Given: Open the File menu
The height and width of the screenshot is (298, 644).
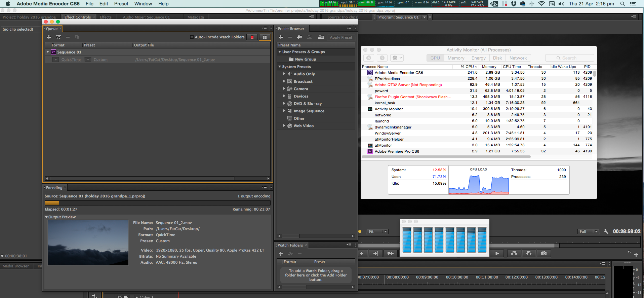Looking at the screenshot, I should 89,4.
